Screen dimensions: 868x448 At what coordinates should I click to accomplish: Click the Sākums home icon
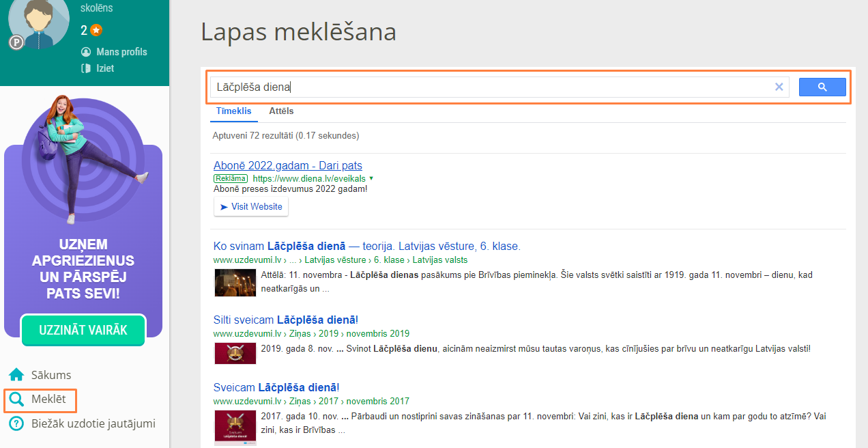[16, 375]
